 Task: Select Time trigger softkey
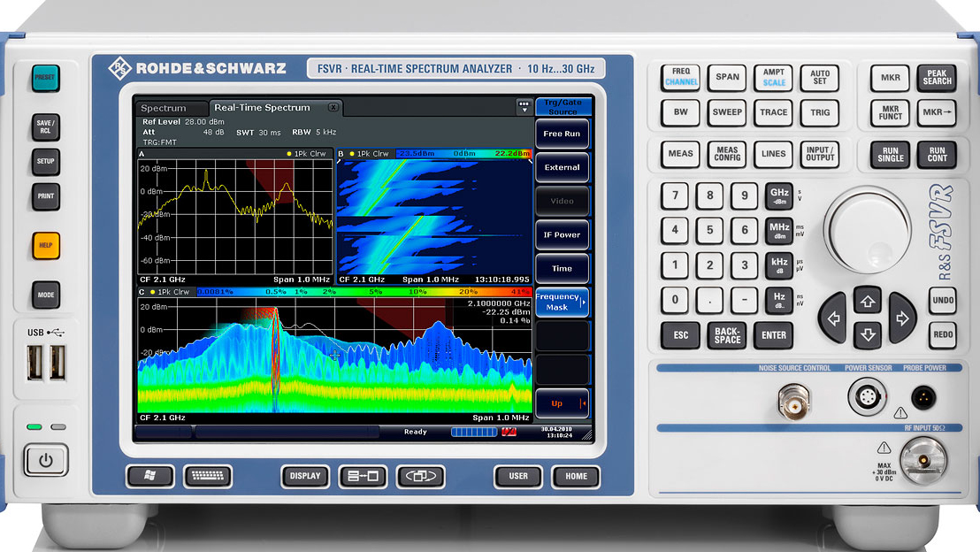[x=562, y=269]
